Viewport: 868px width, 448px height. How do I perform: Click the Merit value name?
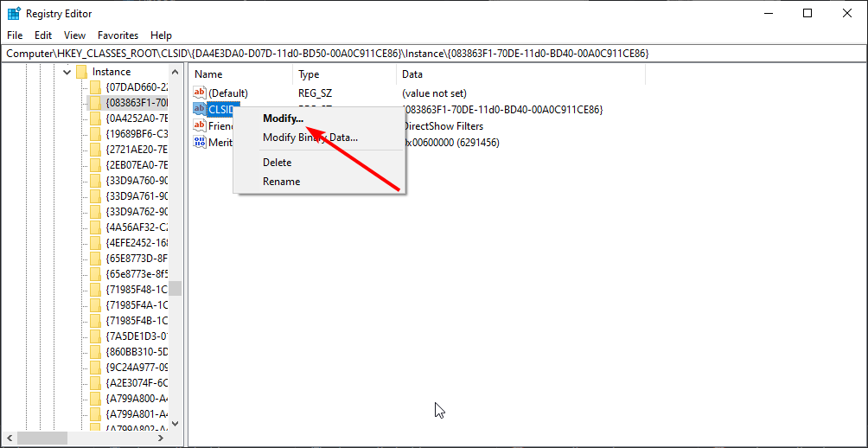pos(220,143)
